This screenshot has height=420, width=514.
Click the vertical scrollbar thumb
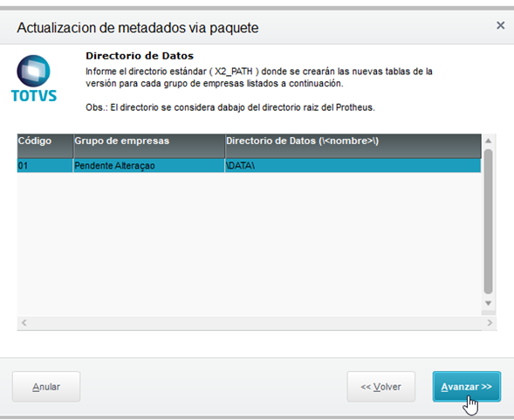coord(488,222)
